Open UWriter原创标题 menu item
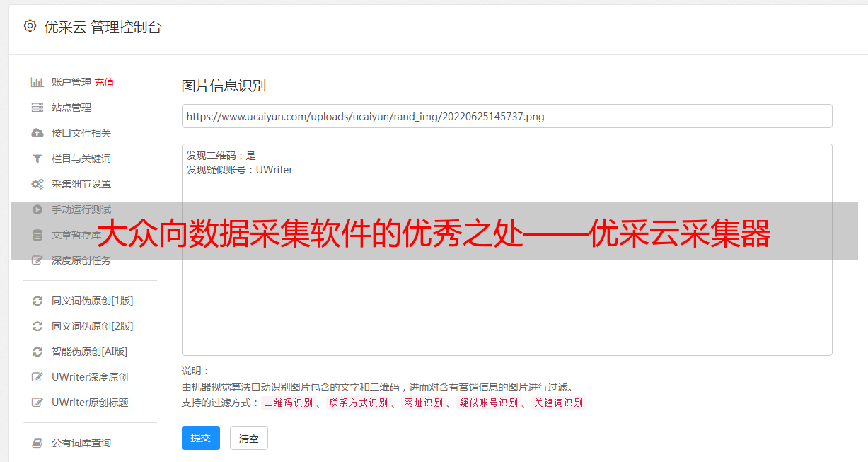The image size is (868, 462). coord(90,403)
